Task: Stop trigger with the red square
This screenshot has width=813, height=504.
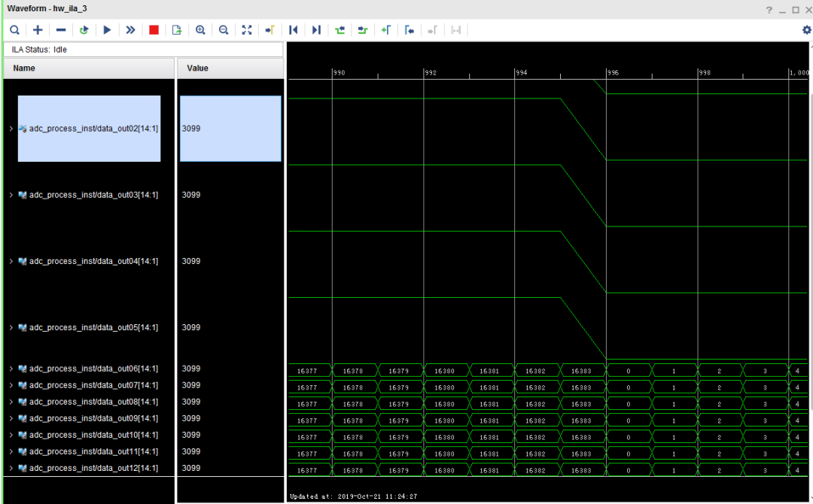Action: tap(154, 30)
